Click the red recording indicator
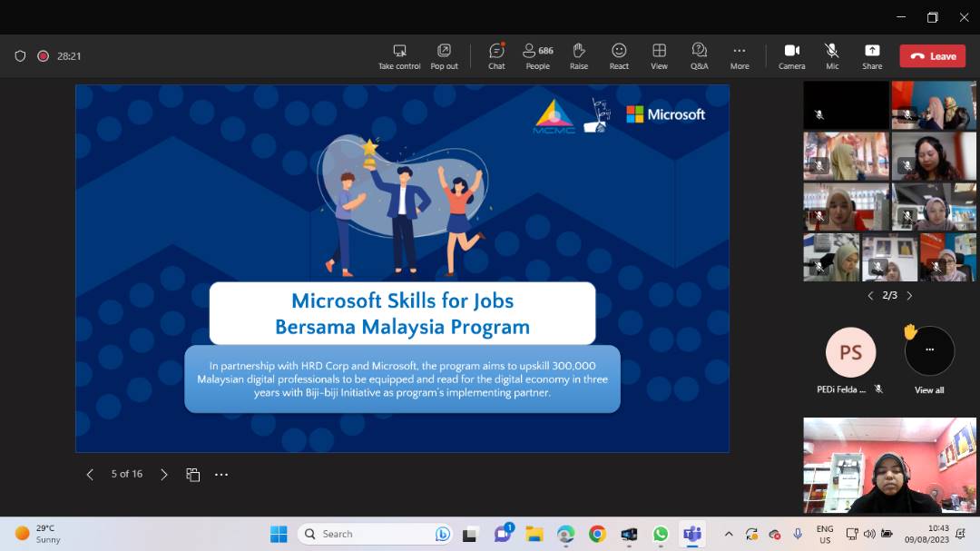The width and height of the screenshot is (980, 551). [x=44, y=55]
